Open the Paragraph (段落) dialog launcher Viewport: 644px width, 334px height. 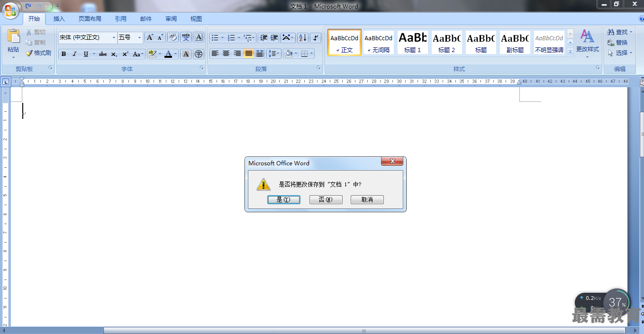point(319,68)
